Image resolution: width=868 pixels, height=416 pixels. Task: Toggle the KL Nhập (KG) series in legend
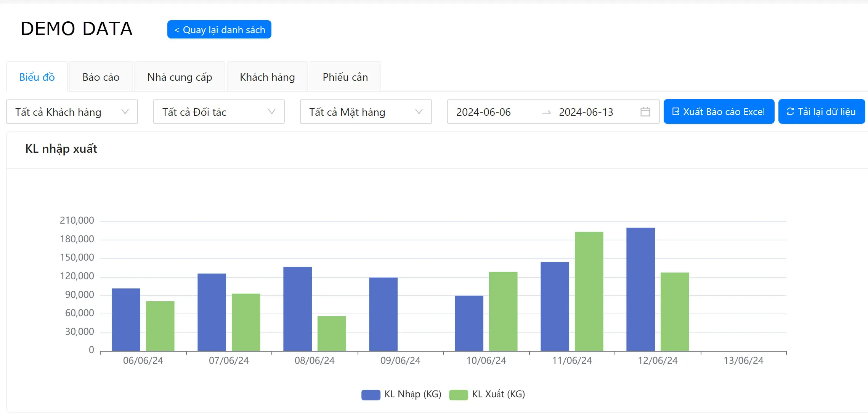414,394
